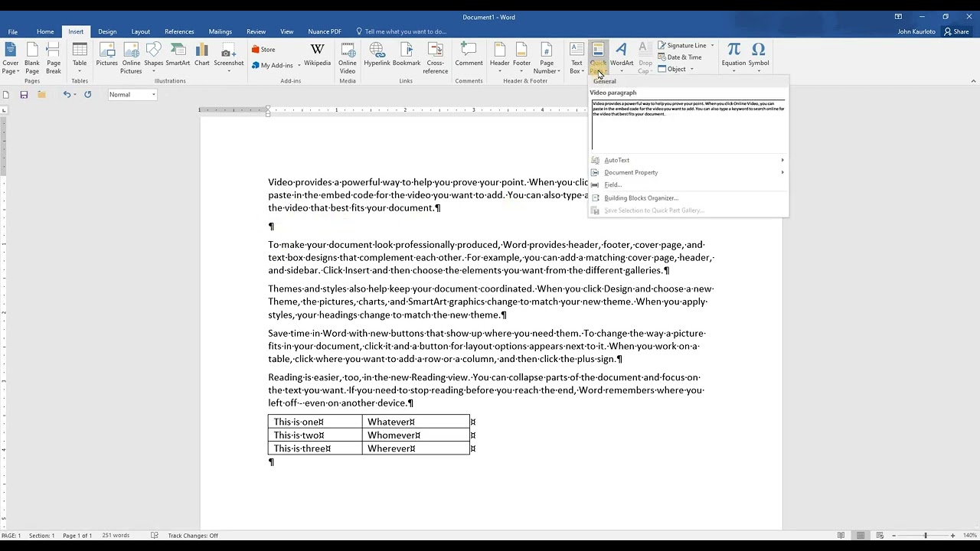Open Online Pictures search
The height and width of the screenshot is (551, 980).
(131, 58)
